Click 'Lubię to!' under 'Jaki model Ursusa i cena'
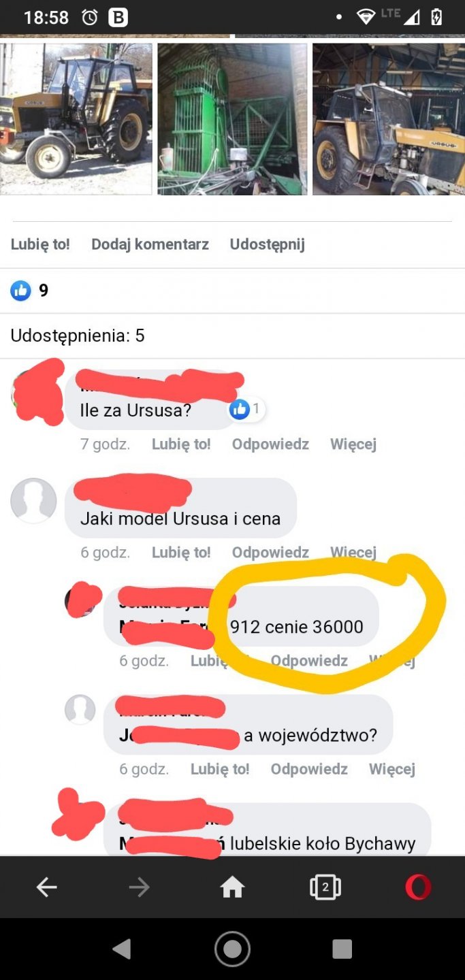 (x=181, y=553)
